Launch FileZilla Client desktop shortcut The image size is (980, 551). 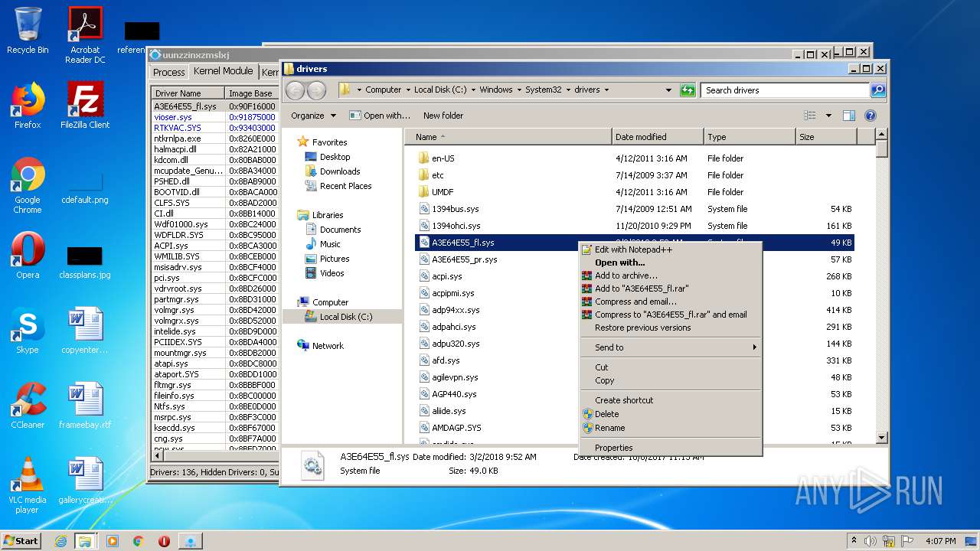[85, 106]
